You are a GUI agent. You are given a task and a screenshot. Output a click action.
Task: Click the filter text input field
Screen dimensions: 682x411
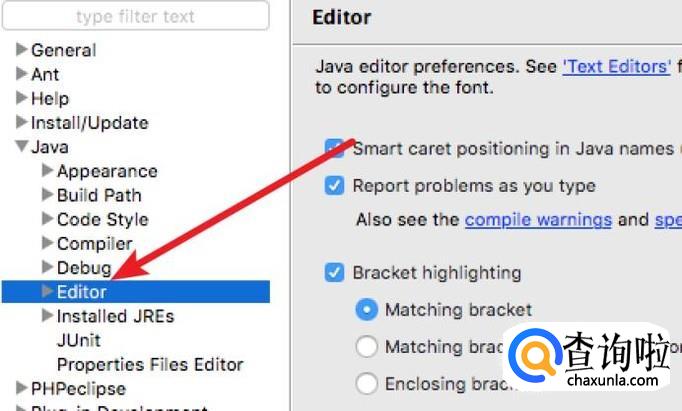coord(135,16)
